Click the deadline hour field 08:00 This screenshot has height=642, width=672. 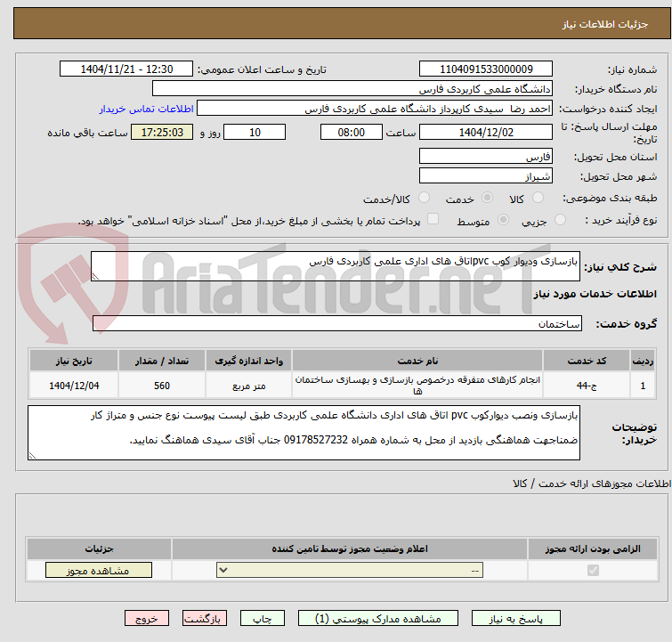click(352, 132)
